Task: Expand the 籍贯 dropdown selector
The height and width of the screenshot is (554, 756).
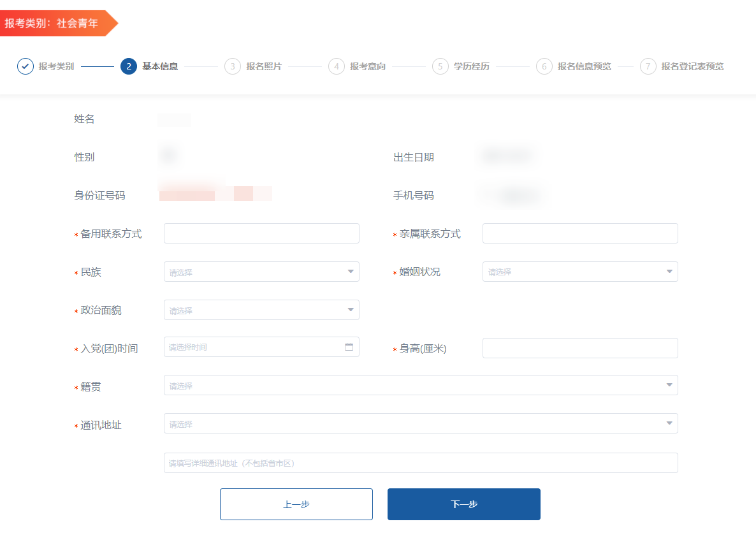Action: tap(421, 385)
